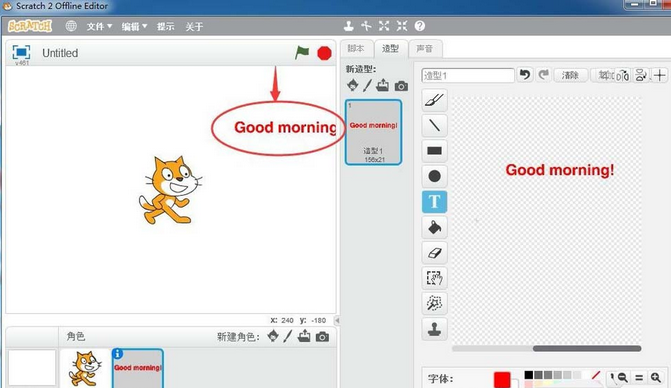
Task: Paint a new costume
Action: tap(367, 85)
